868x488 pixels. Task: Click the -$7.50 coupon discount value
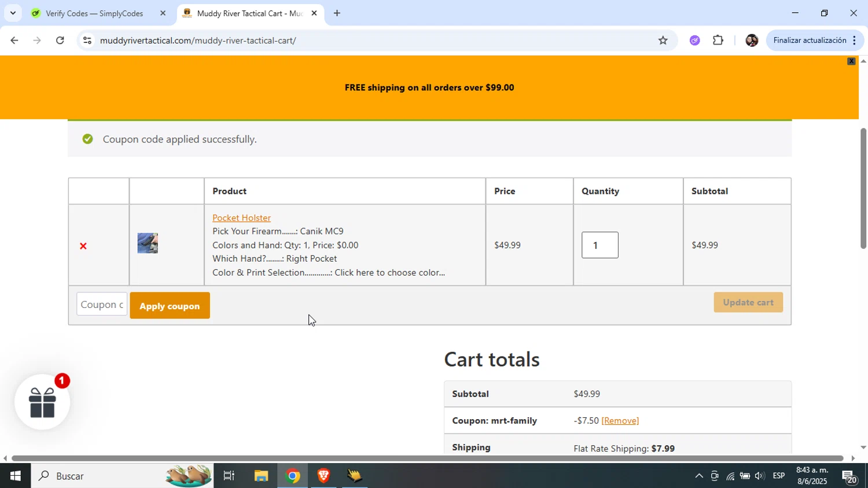[586, 421]
